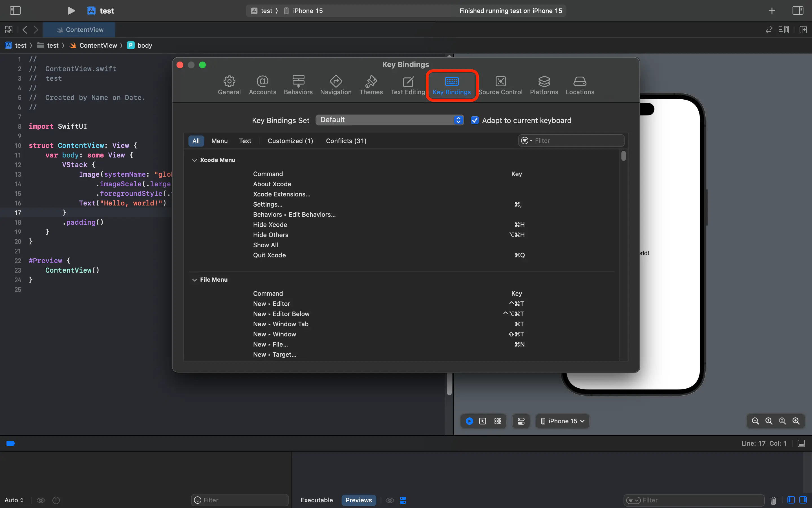Toggle the debug area icon
Image resolution: width=812 pixels, height=508 pixels.
pyautogui.click(x=801, y=443)
